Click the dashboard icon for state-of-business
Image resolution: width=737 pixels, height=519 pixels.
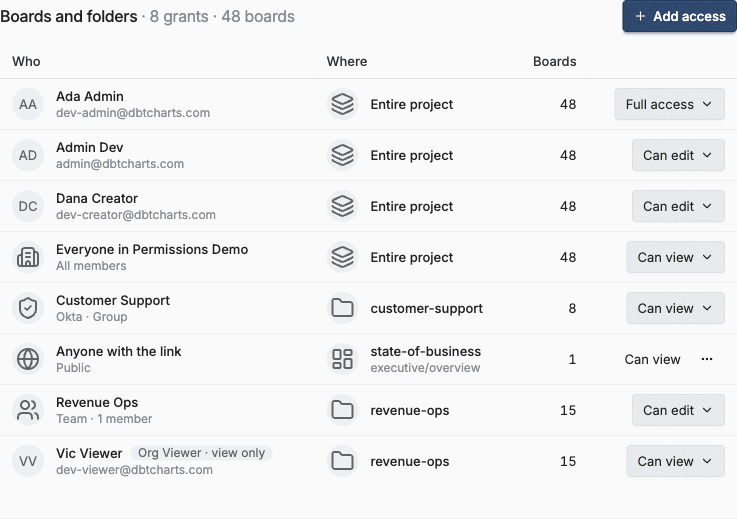coord(342,359)
